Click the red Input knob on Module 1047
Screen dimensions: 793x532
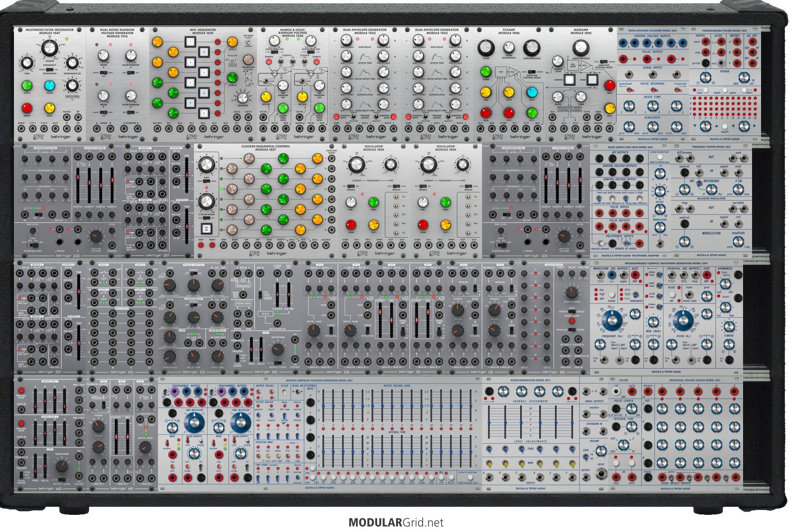click(x=27, y=108)
